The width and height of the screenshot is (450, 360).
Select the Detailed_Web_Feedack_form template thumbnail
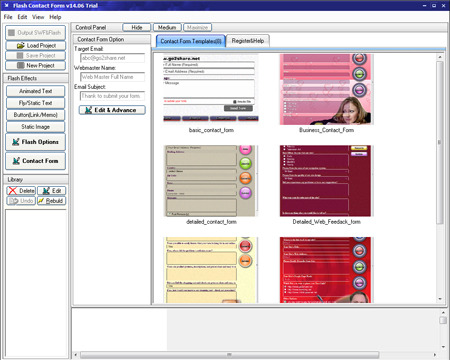pyautogui.click(x=326, y=181)
